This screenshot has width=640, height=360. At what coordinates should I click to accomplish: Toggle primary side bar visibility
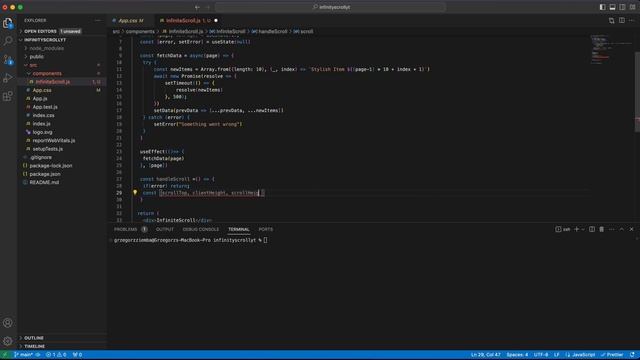(602, 7)
